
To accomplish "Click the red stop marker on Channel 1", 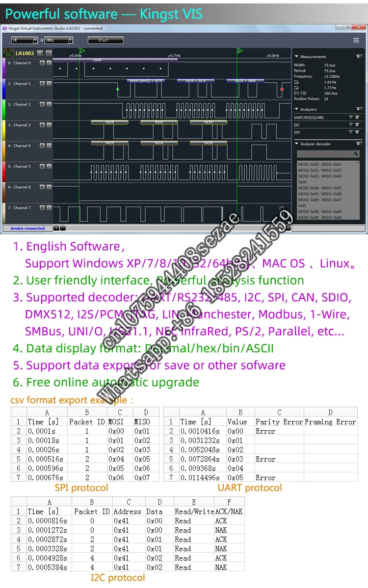I will point(282,89).
